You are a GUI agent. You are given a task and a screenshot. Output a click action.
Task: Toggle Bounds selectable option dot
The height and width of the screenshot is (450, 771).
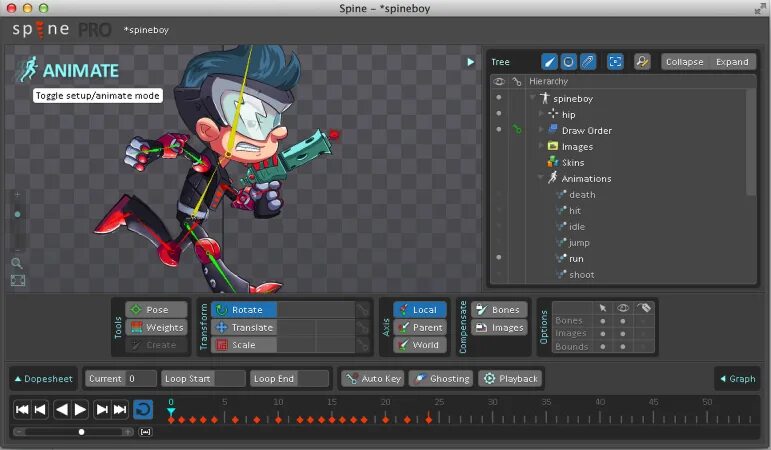coord(603,347)
